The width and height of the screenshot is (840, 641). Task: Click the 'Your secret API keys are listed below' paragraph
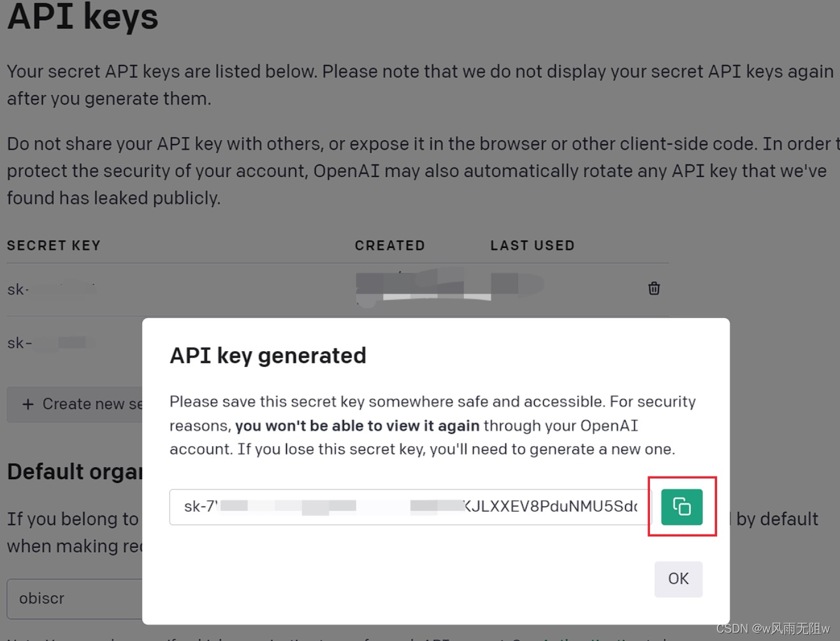420,85
